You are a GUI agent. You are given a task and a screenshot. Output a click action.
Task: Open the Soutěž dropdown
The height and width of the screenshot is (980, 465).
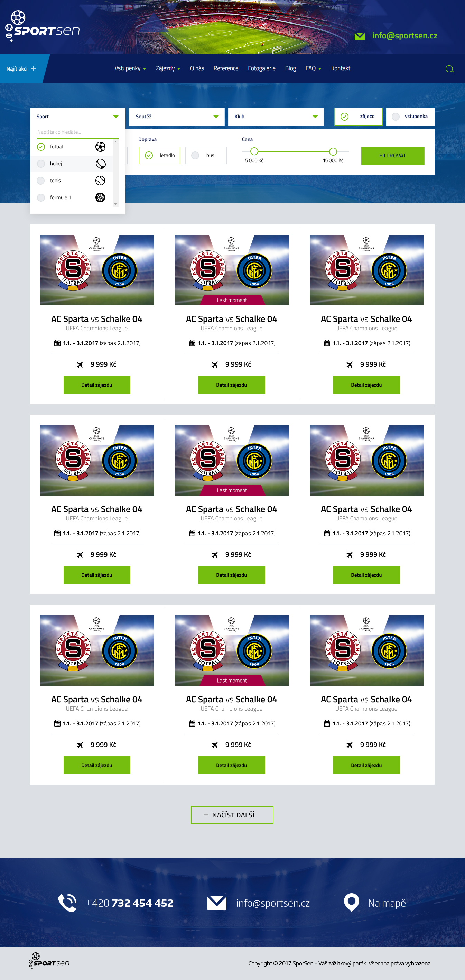[x=177, y=117]
